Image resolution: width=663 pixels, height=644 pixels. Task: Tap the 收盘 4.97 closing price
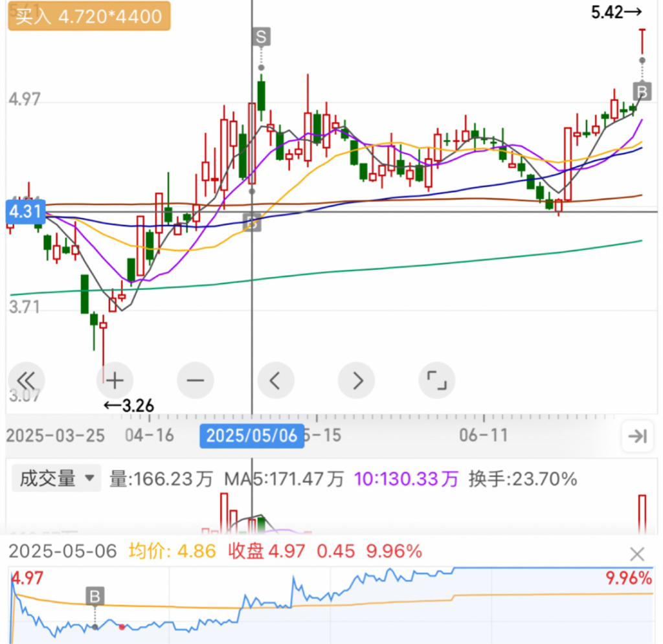coord(266,551)
